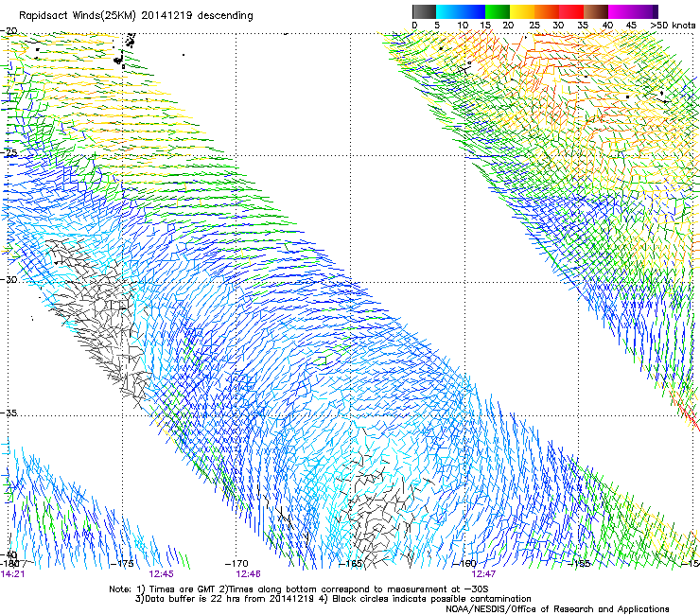Click the purple time label 12:47
The image size is (700, 615).
[483, 574]
